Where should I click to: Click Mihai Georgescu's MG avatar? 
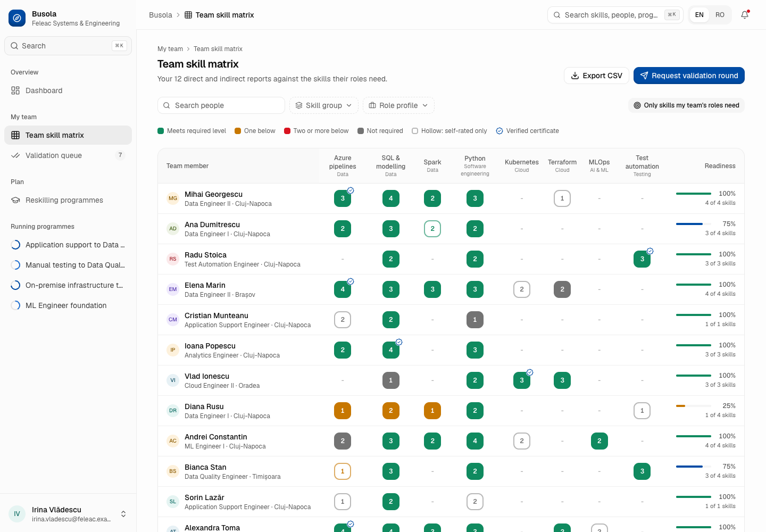pos(173,198)
